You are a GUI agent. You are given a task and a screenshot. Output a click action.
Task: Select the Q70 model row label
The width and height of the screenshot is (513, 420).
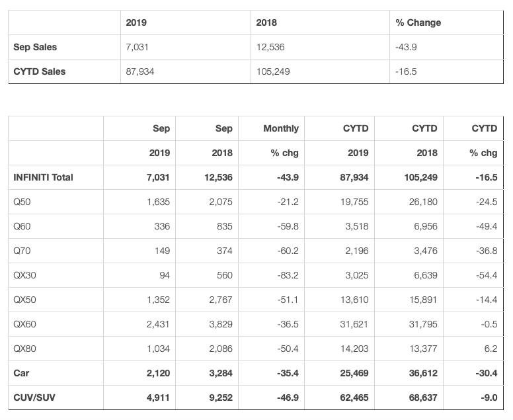[x=22, y=251]
